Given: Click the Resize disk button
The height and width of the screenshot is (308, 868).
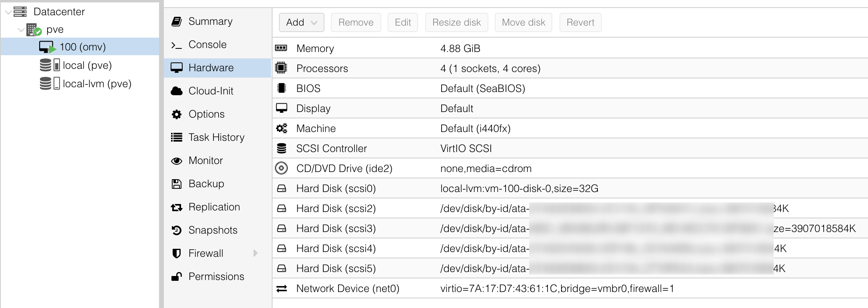Looking at the screenshot, I should (x=456, y=22).
